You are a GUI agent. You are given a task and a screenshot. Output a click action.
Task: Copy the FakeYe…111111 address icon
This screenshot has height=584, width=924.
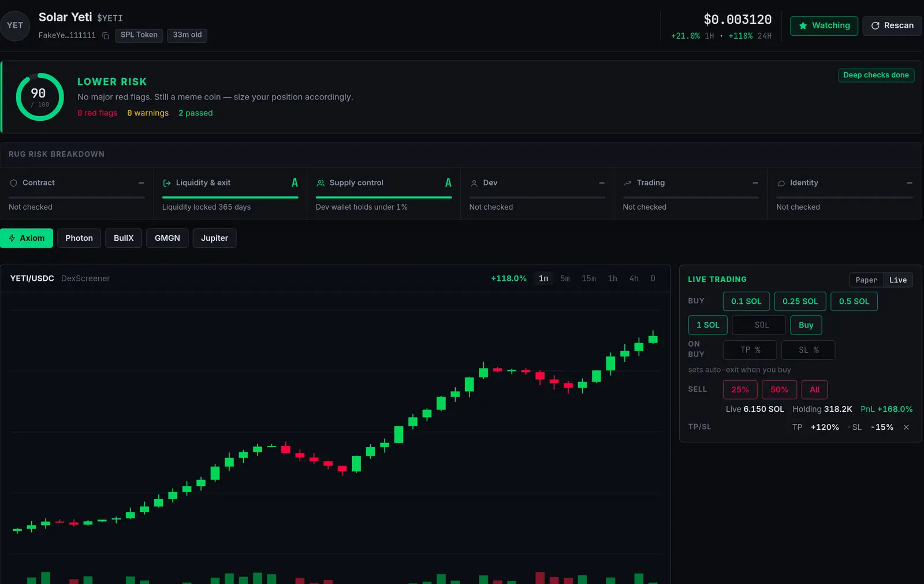pyautogui.click(x=106, y=36)
